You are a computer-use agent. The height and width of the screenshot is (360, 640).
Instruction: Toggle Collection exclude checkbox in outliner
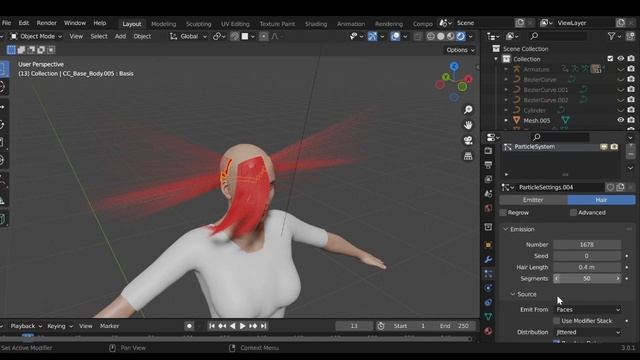[610, 59]
